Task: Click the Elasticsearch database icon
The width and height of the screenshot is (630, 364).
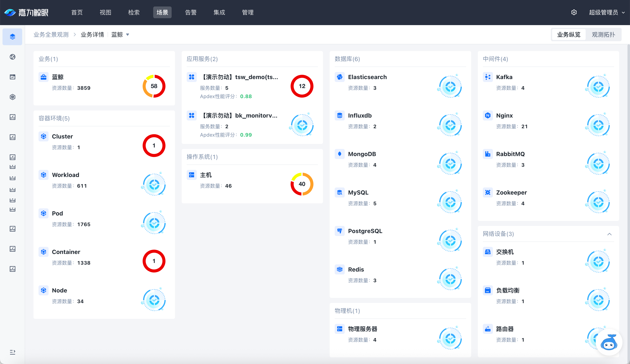Action: click(x=339, y=77)
